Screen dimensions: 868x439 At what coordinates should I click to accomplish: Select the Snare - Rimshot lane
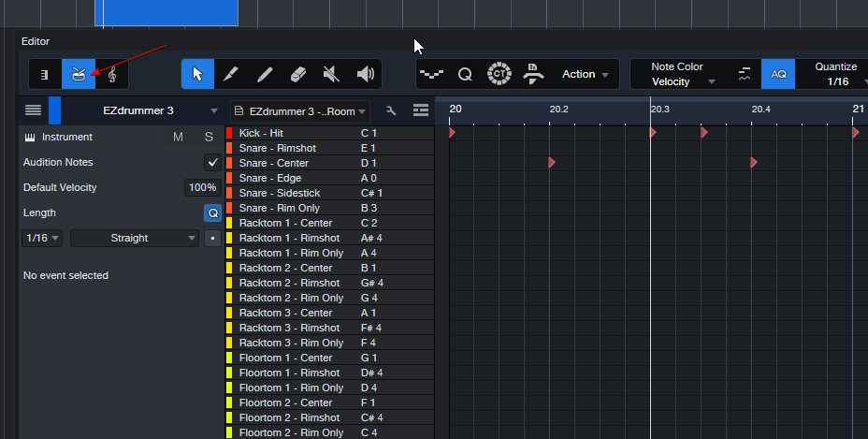click(x=330, y=148)
